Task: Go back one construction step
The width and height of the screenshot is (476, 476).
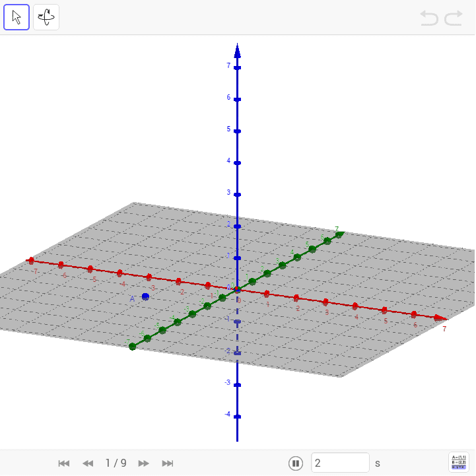Action: [x=88, y=463]
